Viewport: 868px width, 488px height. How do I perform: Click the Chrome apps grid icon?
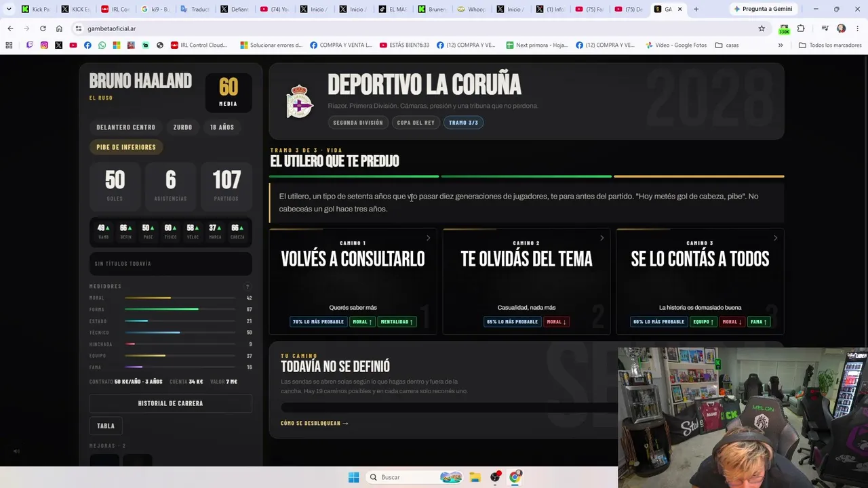[x=9, y=45]
